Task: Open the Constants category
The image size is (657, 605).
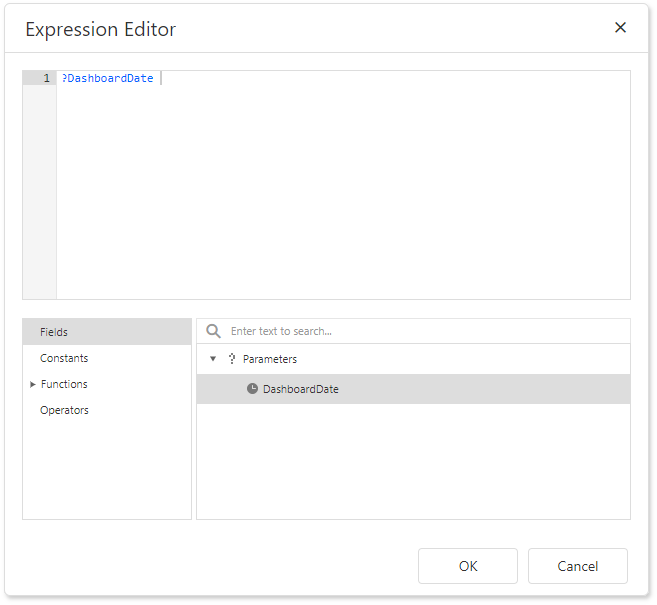Action: coord(64,358)
